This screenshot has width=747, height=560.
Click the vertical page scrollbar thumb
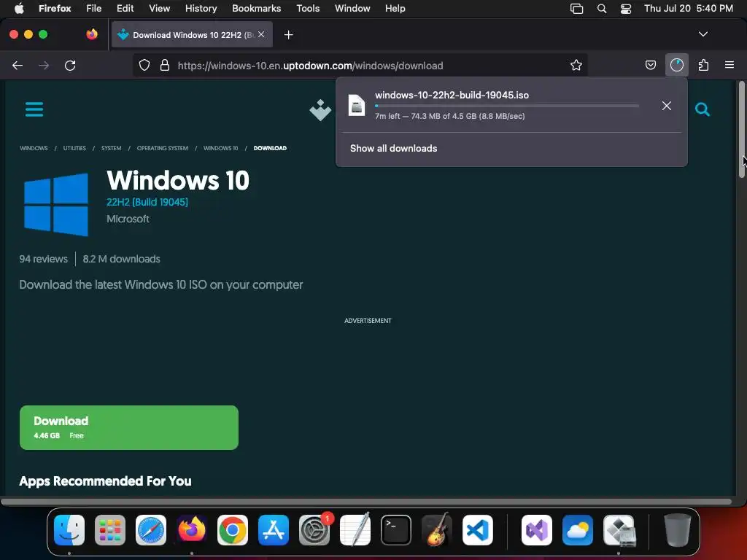pos(741,130)
